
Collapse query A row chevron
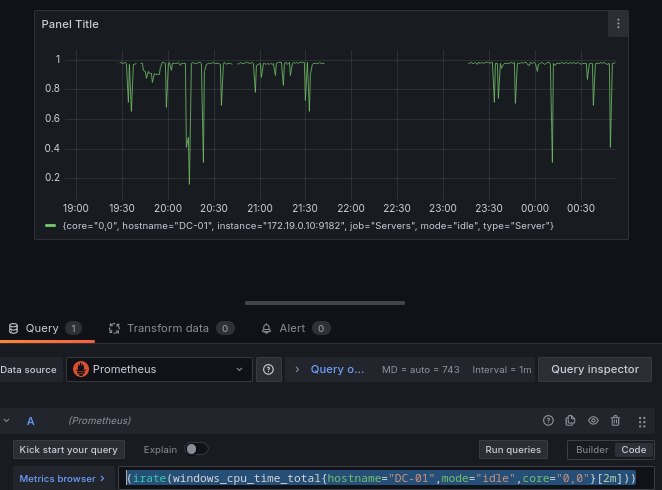tap(6, 421)
